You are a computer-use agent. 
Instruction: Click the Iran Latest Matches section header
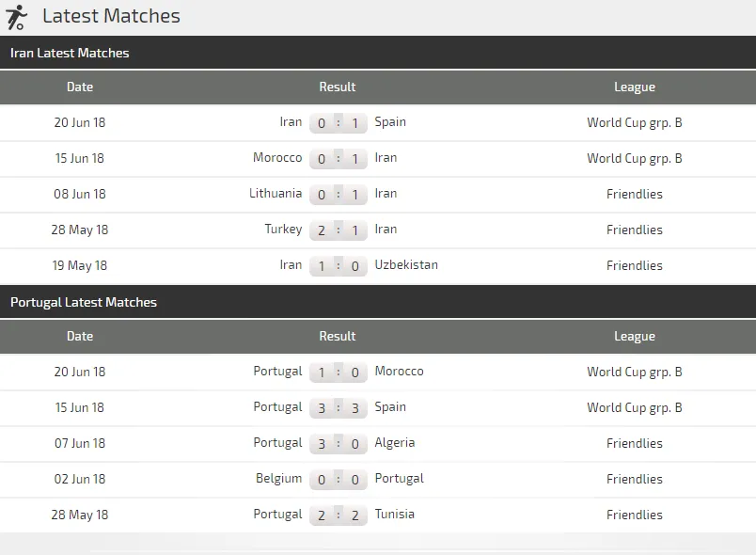[70, 53]
